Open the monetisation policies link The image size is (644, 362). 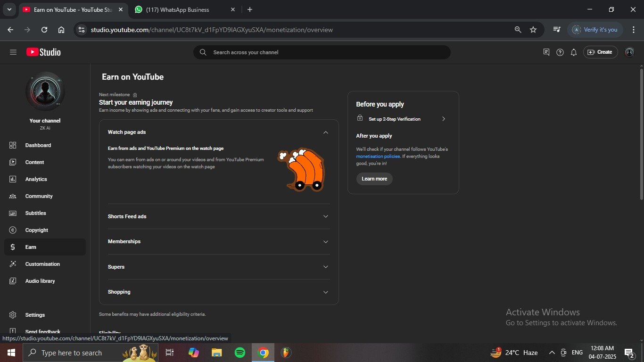click(378, 156)
